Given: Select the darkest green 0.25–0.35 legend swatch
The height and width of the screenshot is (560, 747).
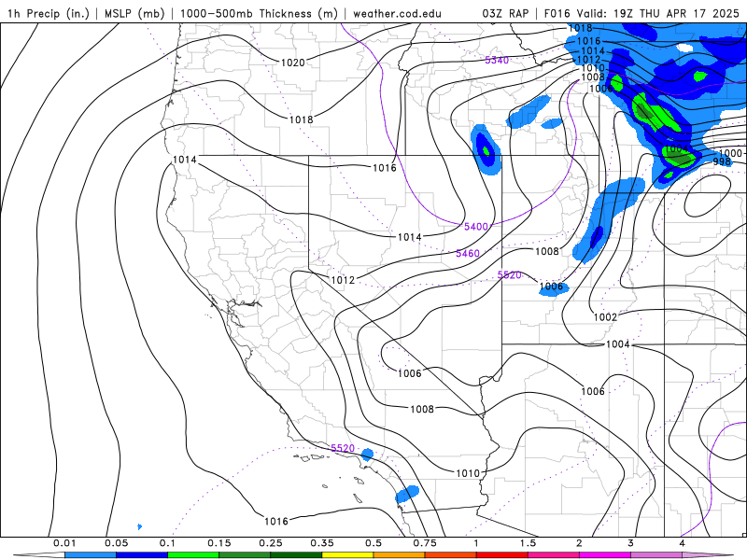Looking at the screenshot, I should pyautogui.click(x=296, y=555).
